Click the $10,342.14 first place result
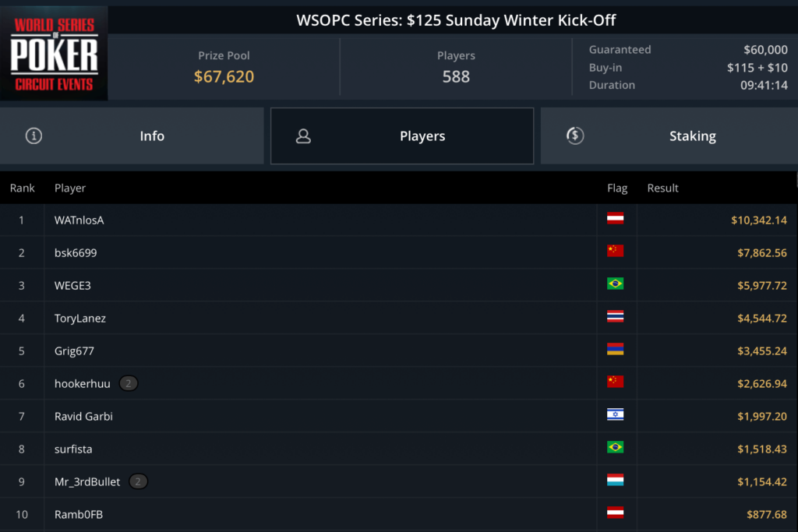798x532 pixels. point(758,220)
